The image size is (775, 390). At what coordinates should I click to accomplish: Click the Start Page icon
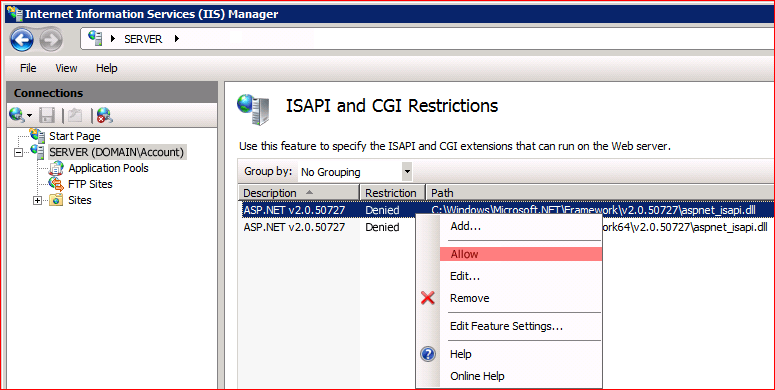[37, 135]
